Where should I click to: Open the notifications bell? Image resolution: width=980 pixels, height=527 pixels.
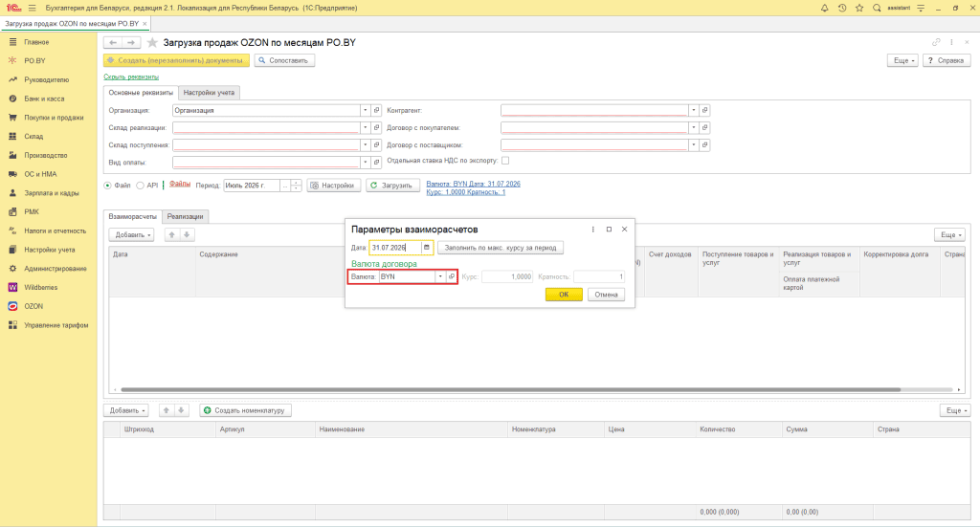[x=824, y=8]
